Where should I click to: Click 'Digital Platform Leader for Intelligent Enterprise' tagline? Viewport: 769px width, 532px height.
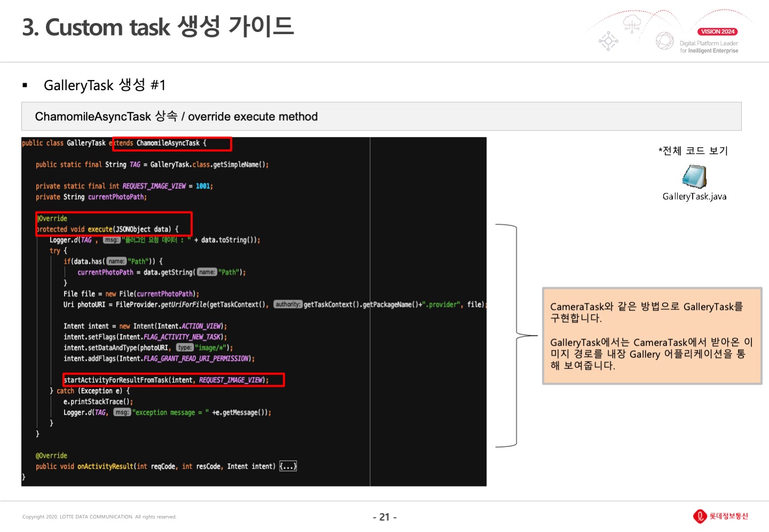[709, 47]
